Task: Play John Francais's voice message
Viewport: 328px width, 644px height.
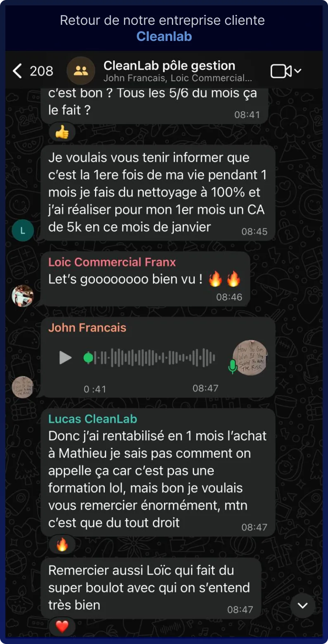Action: [x=65, y=358]
